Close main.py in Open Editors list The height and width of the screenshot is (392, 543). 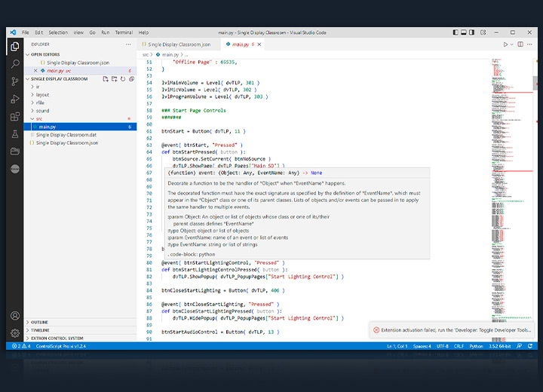click(35, 71)
